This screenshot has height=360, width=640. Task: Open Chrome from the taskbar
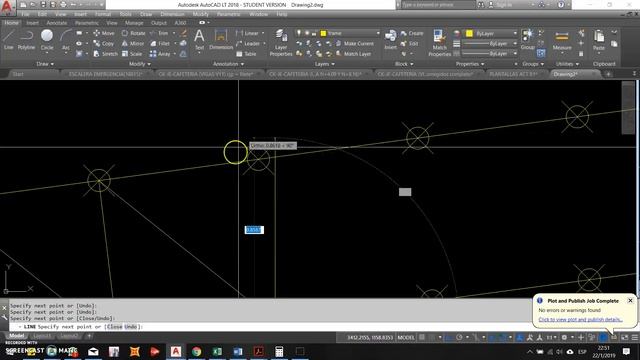[196, 351]
